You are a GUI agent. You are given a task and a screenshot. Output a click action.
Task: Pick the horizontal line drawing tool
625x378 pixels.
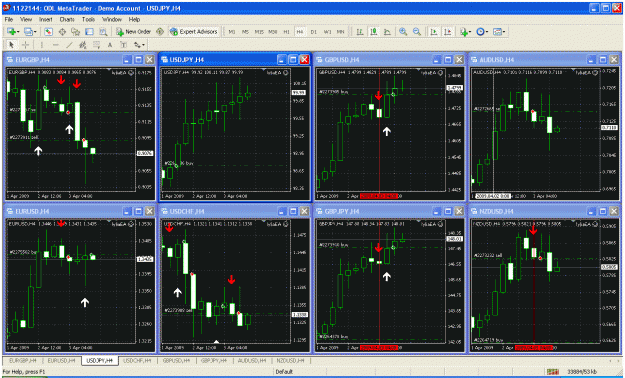(x=56, y=45)
